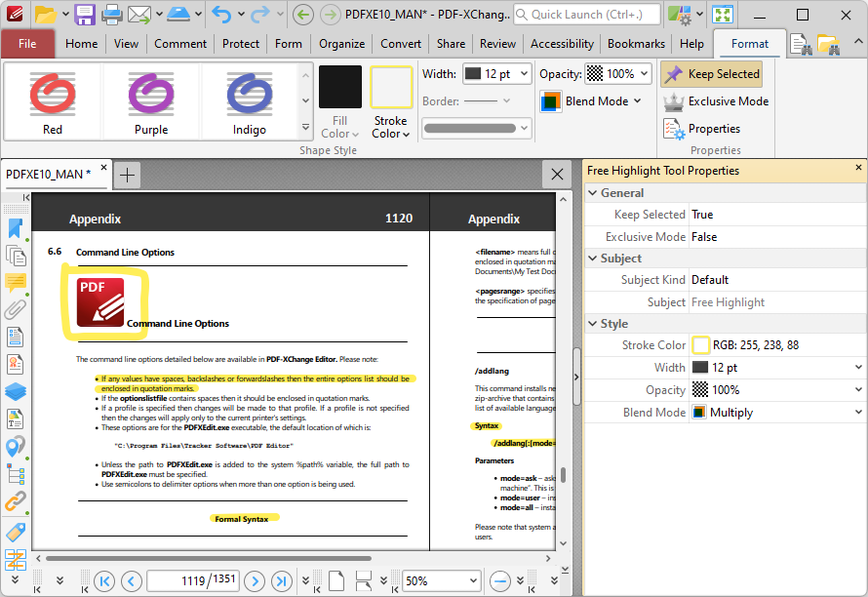Click the zoom out minus button
Viewport: 868px width, 597px height.
point(500,581)
